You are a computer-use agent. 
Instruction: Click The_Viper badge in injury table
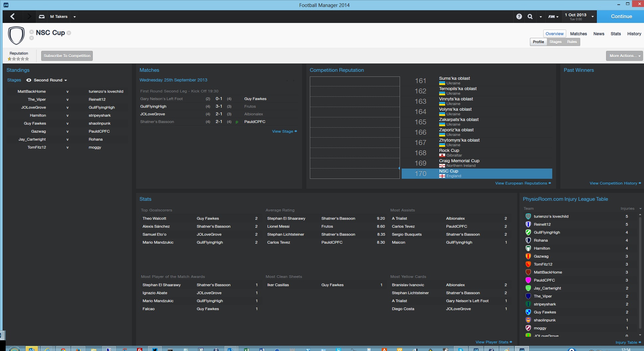pos(528,296)
